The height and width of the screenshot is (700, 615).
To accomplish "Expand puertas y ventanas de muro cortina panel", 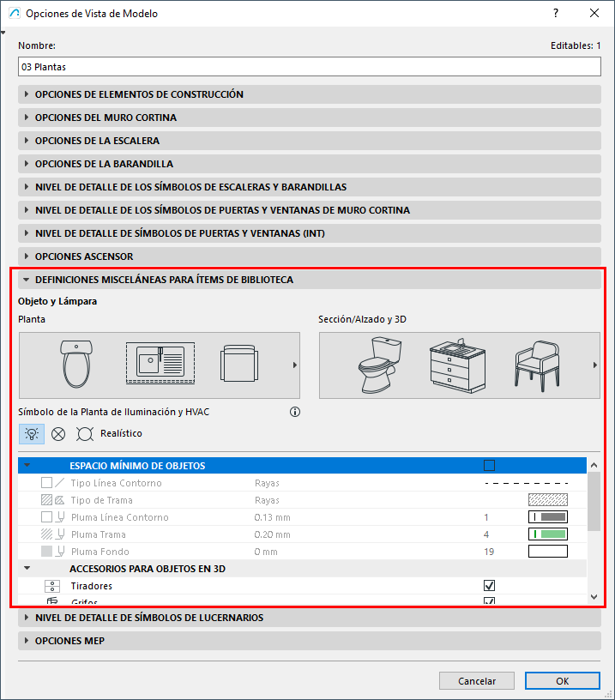I will (310, 210).
